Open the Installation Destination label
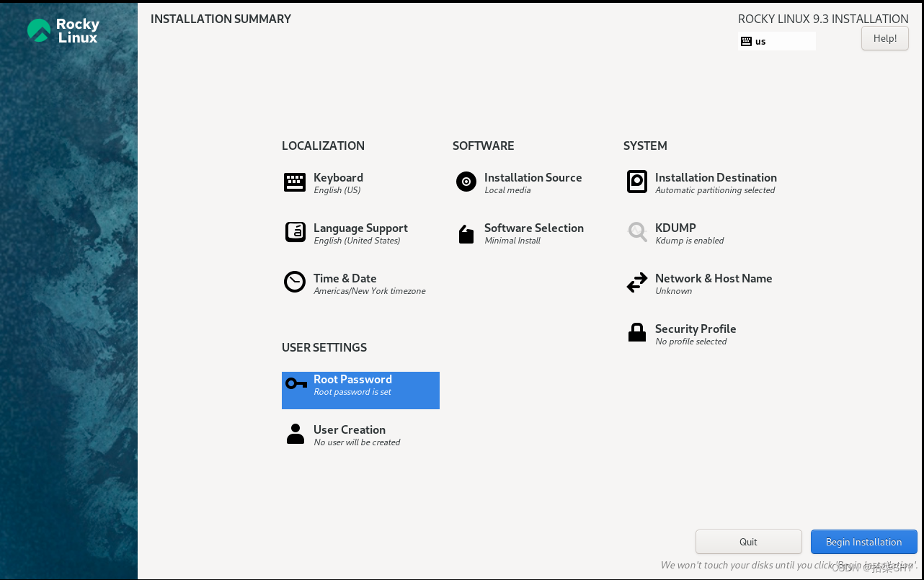Screen dimensions: 924x580 click(x=716, y=177)
